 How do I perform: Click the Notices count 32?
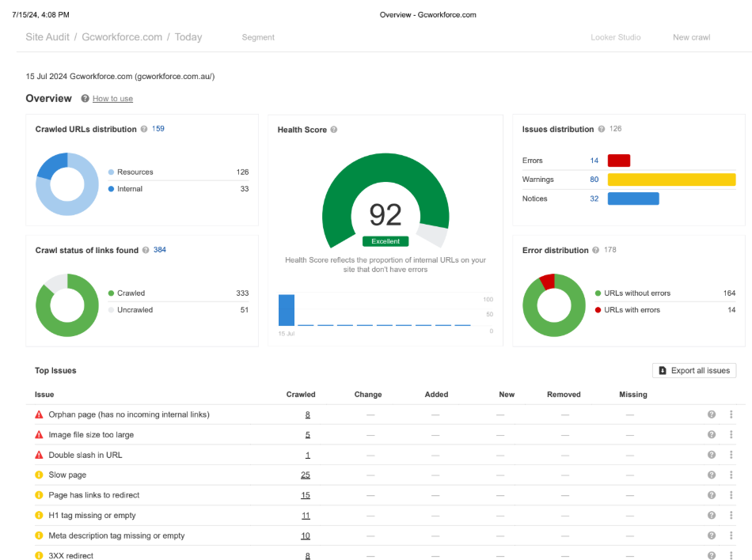[x=594, y=199]
